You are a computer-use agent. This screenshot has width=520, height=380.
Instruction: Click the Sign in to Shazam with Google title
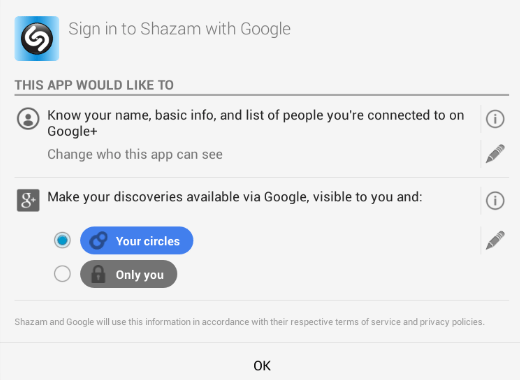coord(179,29)
